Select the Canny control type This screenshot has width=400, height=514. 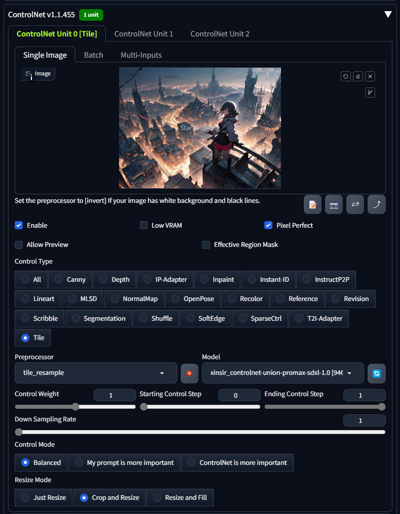[x=70, y=279]
